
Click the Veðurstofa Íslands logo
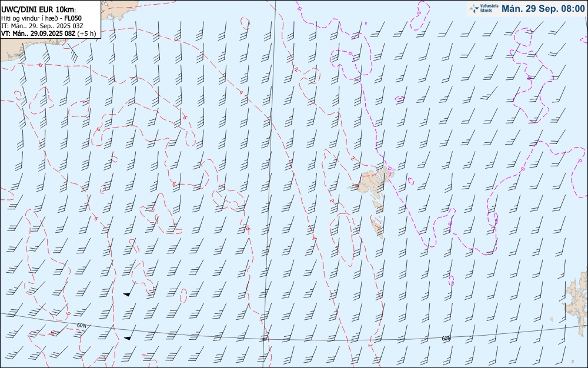click(484, 8)
